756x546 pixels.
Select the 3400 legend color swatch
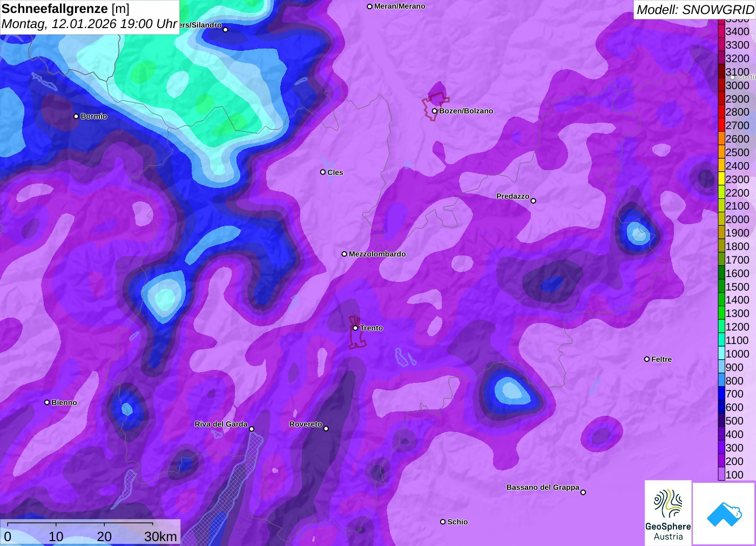point(721,31)
